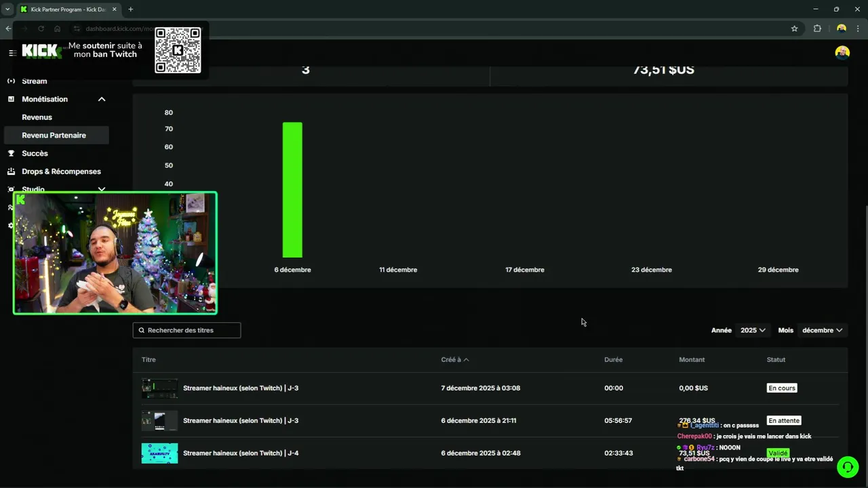The image size is (868, 488).
Task: Open the sidebar hamburger menu
Action: coord(12,53)
